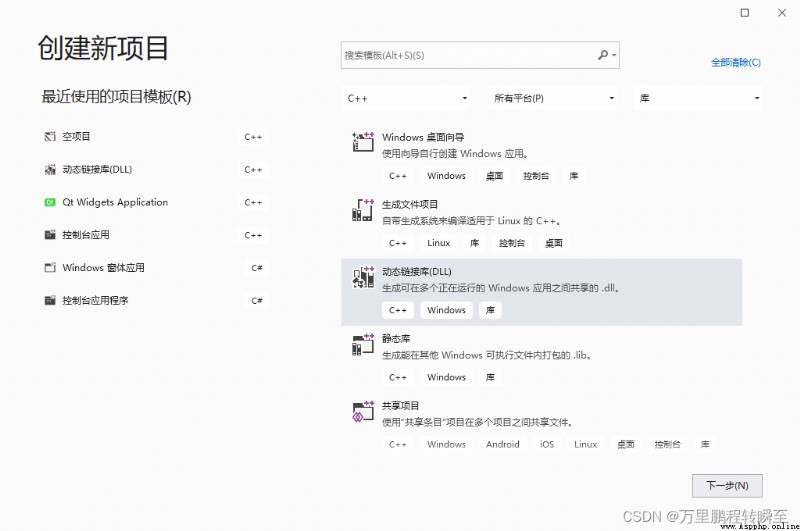800x531 pixels.
Task: Click the C# tag on Windows 窗体应用 row
Action: (257, 268)
